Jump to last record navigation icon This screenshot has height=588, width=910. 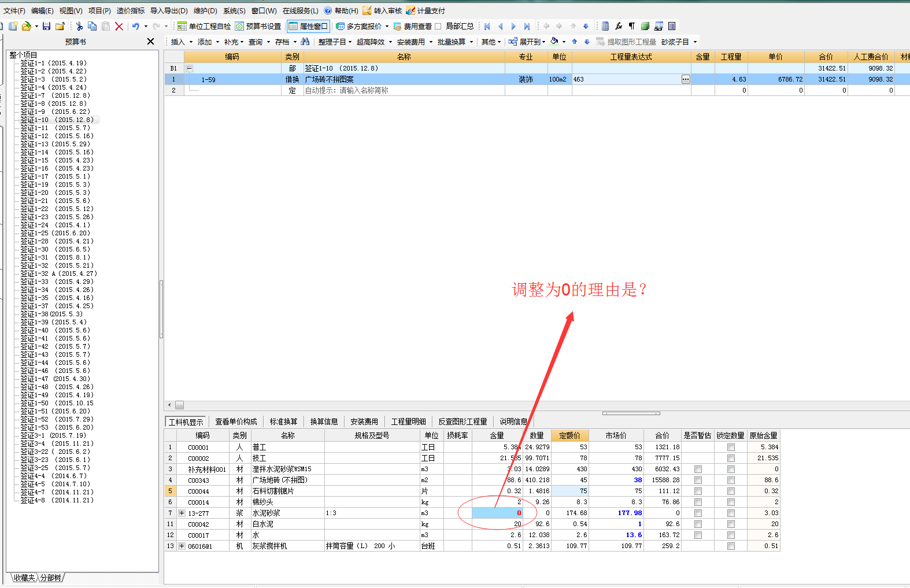tap(527, 26)
